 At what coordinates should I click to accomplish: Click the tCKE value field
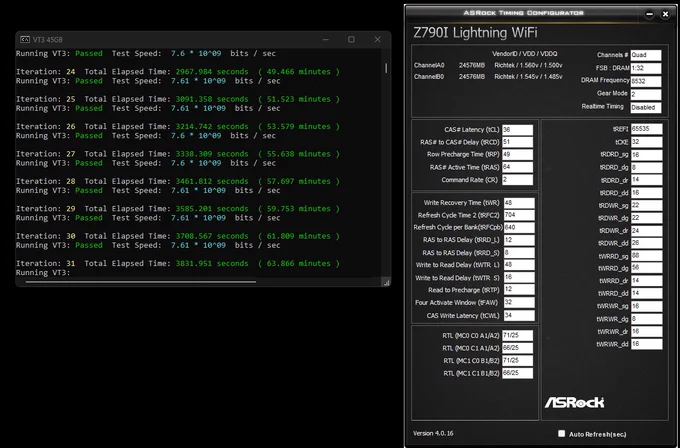646,142
